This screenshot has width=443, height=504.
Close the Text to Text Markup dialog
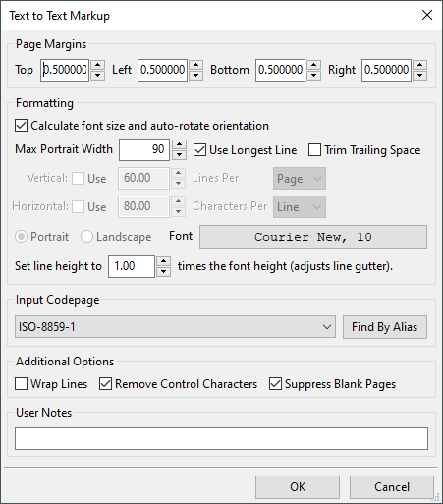coord(427,15)
